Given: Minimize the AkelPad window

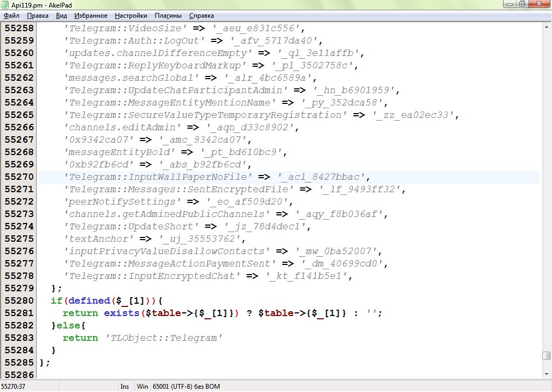Looking at the screenshot, I should [x=509, y=4].
